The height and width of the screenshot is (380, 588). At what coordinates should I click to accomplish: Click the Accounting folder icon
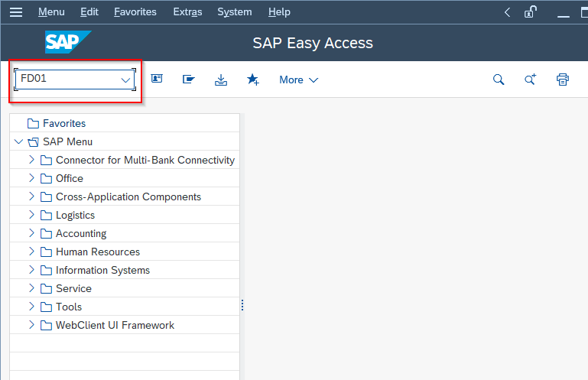click(x=46, y=234)
